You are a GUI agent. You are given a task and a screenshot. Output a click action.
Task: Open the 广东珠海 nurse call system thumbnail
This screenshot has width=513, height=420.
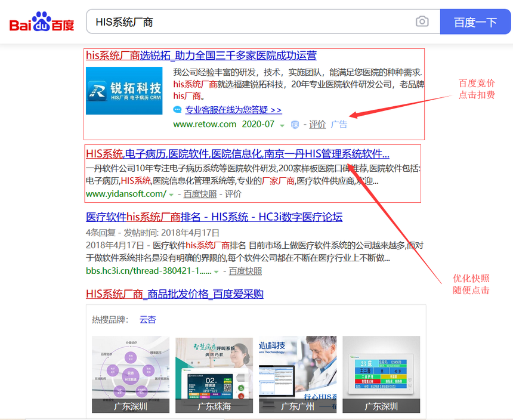pyautogui.click(x=214, y=374)
